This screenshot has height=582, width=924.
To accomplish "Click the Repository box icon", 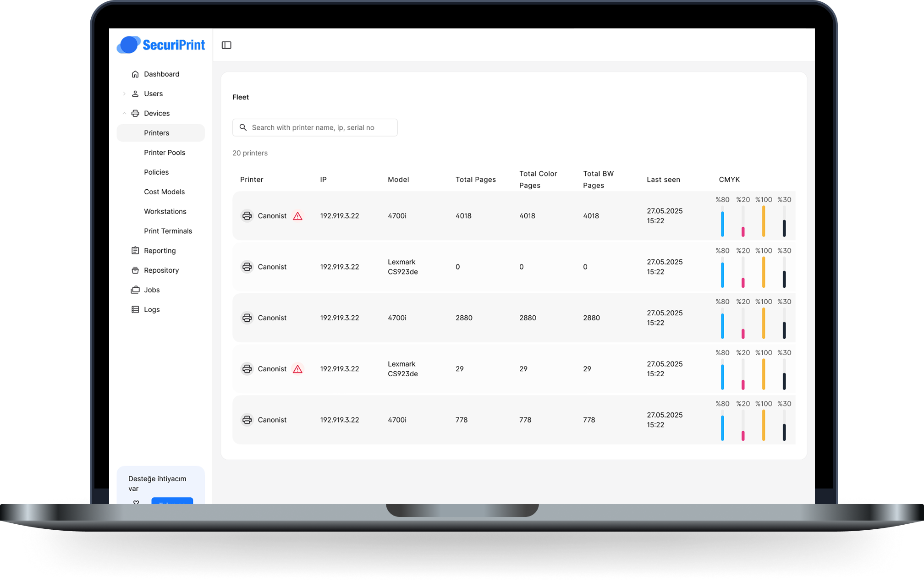I will tap(135, 270).
